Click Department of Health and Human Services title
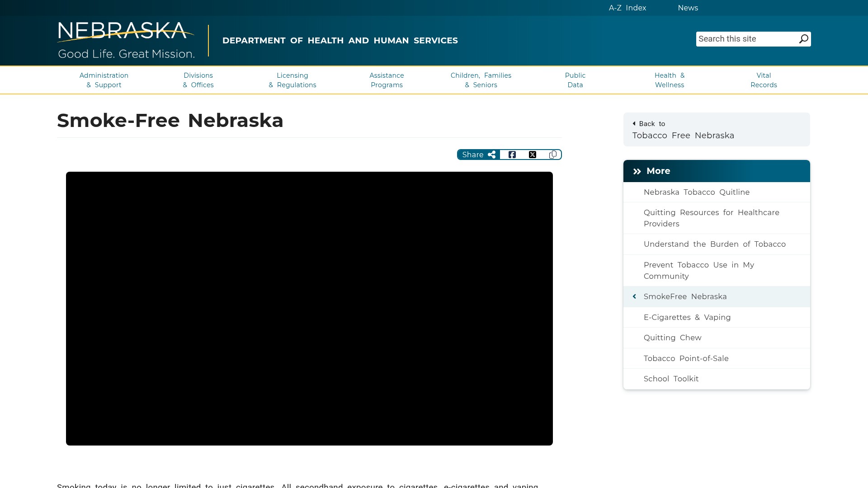Viewport: 868px width, 488px height. 340,41
